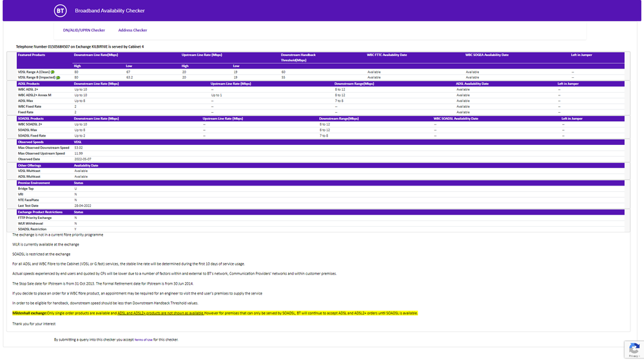Click the reCAPTCHA badge icon

634,348
